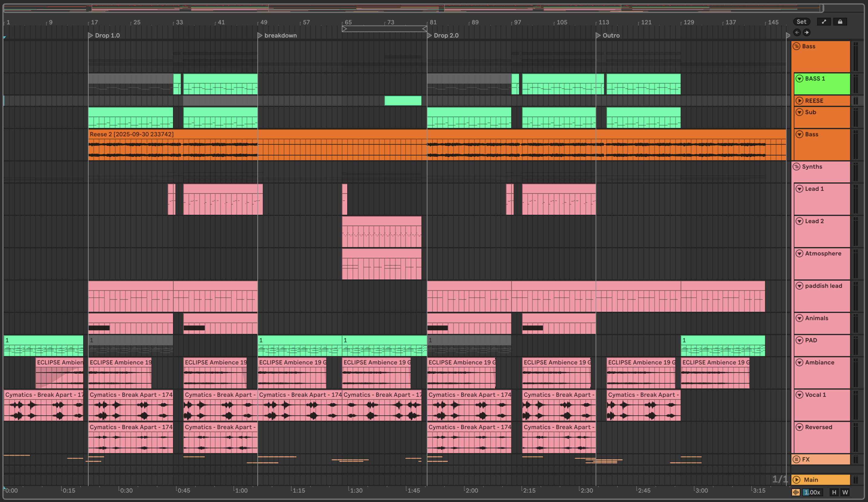This screenshot has width=868, height=502.
Task: Click the 1.00x track height zoom field
Action: click(x=812, y=492)
